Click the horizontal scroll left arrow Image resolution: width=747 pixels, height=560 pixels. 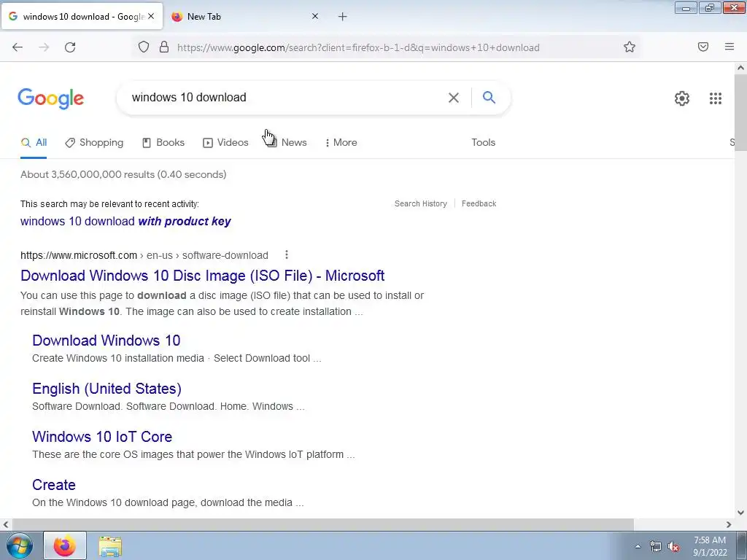pos(6,524)
